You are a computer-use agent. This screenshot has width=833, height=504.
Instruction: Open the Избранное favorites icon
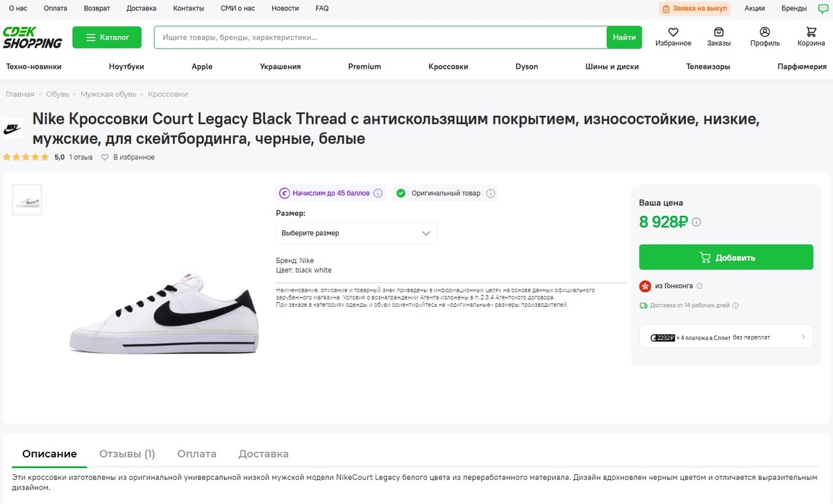[x=672, y=37]
